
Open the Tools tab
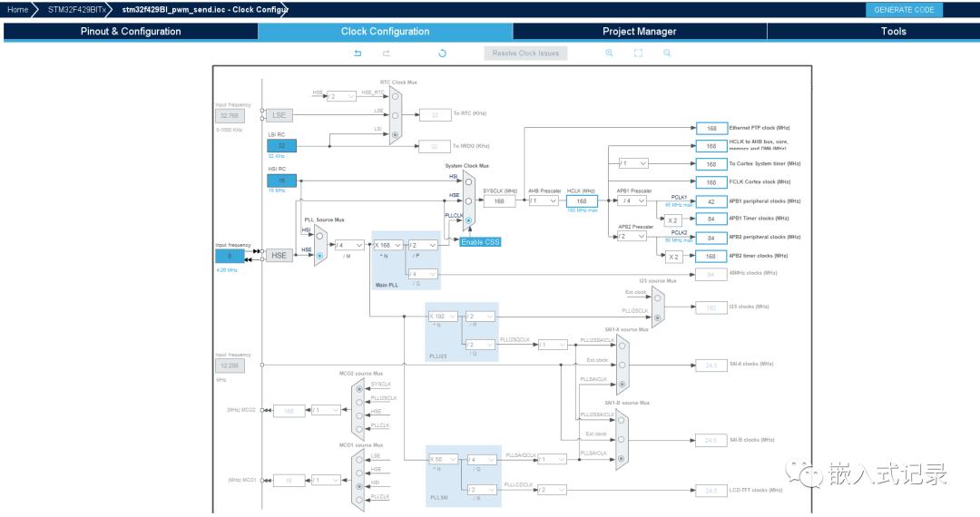tap(893, 31)
